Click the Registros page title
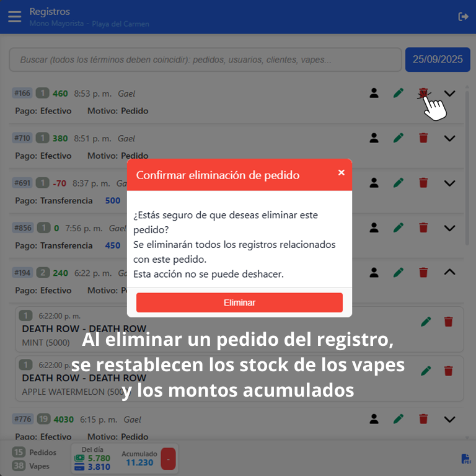This screenshot has height=476, width=476. point(50,12)
